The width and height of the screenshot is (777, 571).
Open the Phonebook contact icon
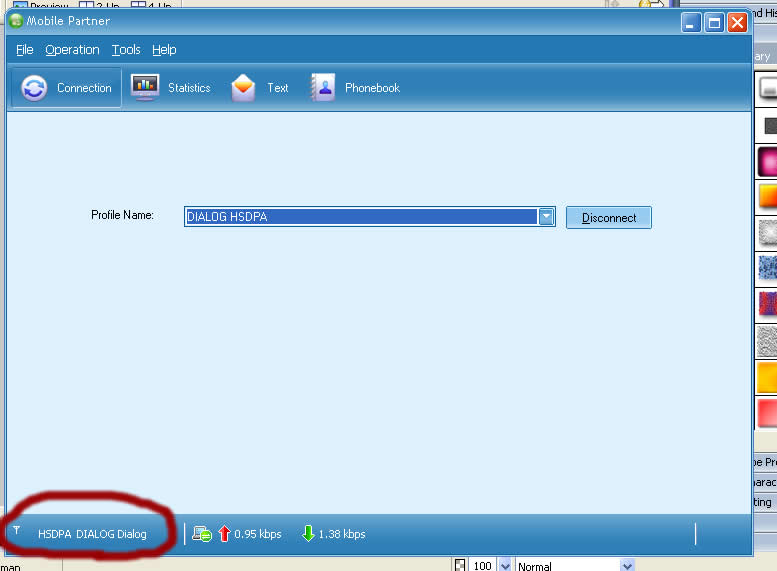[323, 87]
